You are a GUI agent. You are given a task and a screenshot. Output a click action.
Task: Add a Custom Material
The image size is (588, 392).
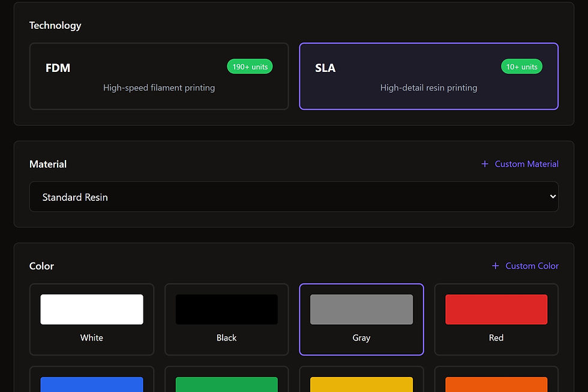point(520,164)
